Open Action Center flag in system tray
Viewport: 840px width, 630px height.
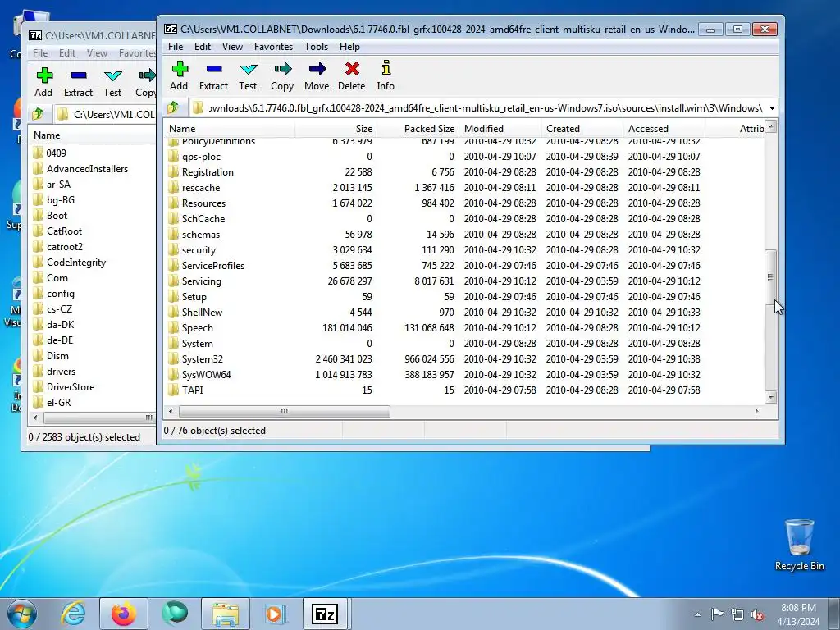[x=717, y=614]
